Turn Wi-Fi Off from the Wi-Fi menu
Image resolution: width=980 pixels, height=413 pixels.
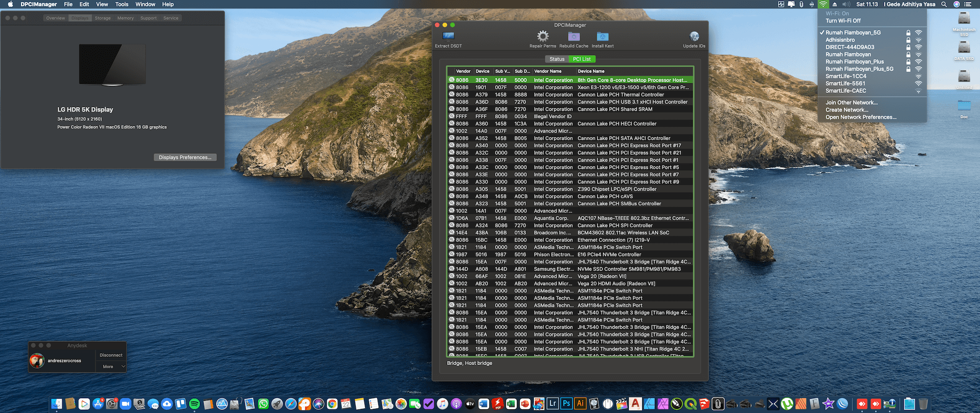[x=872, y=21]
